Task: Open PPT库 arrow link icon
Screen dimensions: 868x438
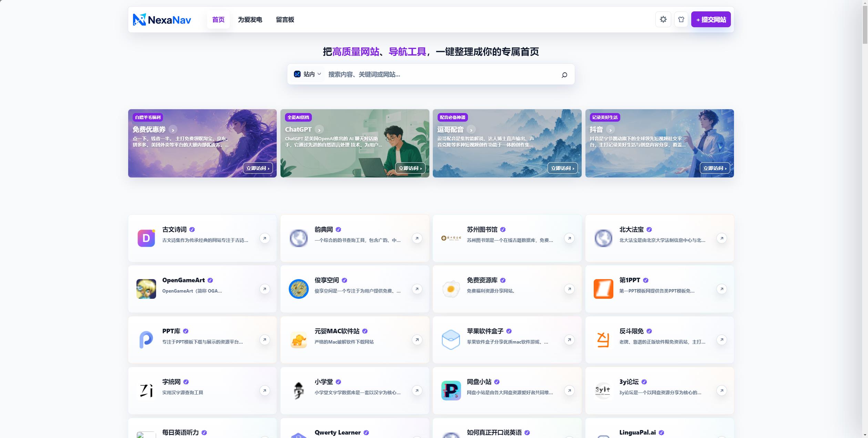Action: click(x=265, y=340)
